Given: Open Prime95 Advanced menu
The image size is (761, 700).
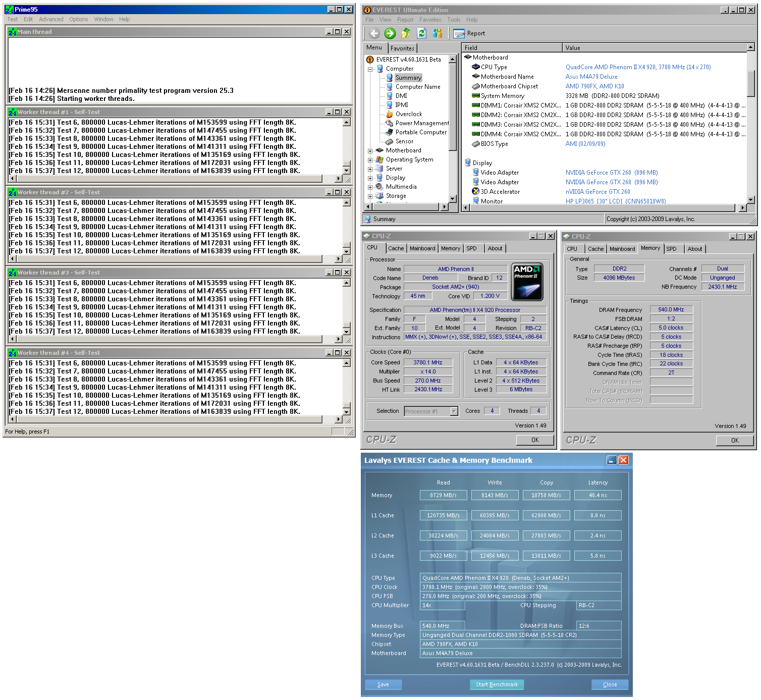Looking at the screenshot, I should [51, 19].
